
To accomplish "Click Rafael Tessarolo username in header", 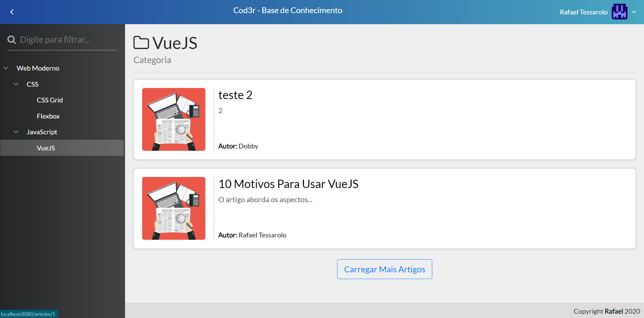I will pyautogui.click(x=583, y=12).
